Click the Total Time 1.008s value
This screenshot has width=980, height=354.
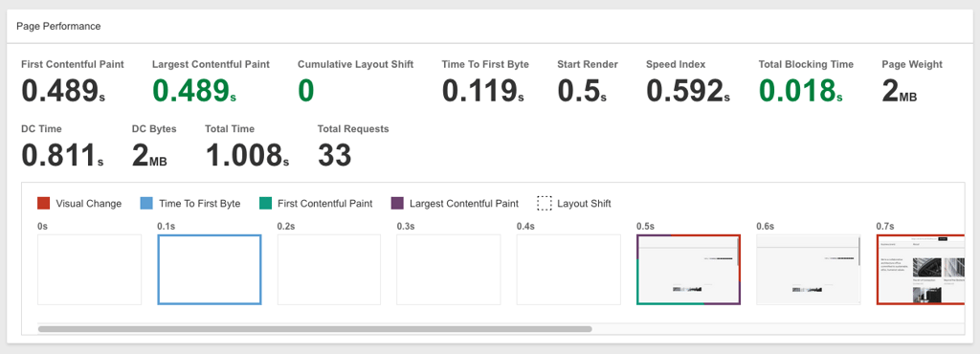click(247, 155)
